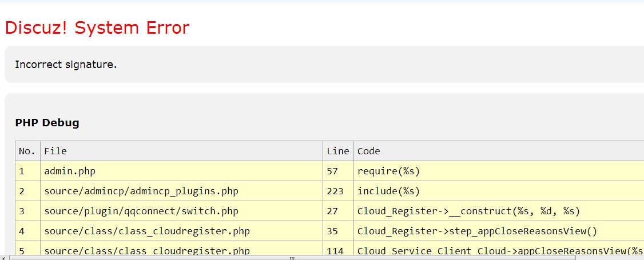Image resolution: width=644 pixels, height=260 pixels.
Task: Click the source/admincp/admincp_plugins.php file entry
Action: coord(141,191)
